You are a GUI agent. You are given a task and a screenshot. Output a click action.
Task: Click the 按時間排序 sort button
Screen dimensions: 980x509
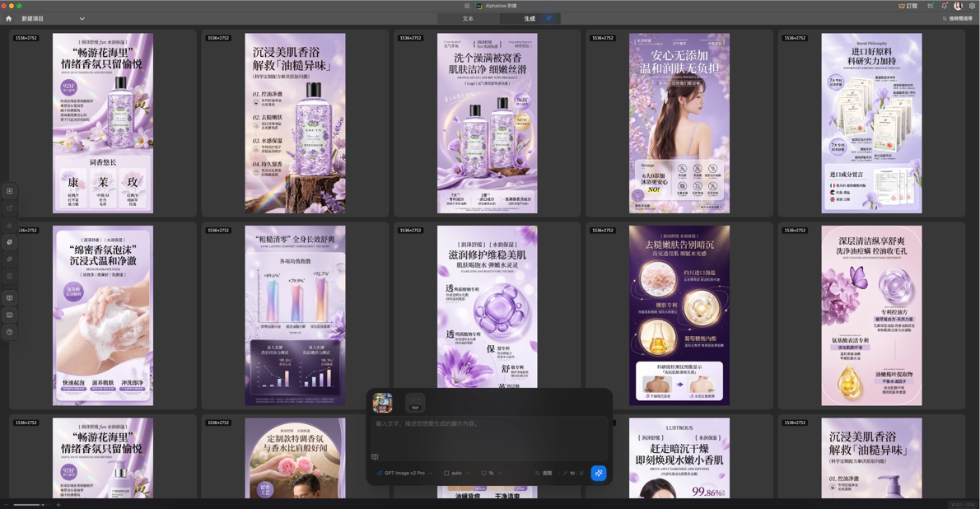(957, 19)
